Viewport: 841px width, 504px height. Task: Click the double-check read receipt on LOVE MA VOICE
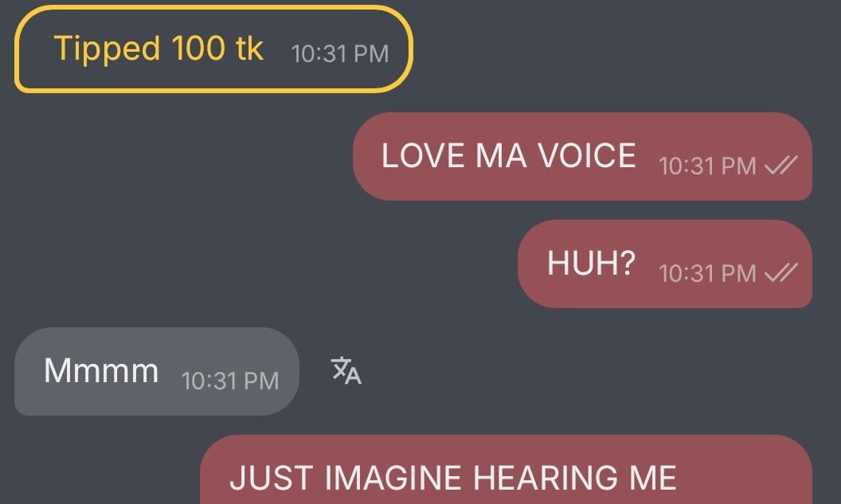[781, 165]
